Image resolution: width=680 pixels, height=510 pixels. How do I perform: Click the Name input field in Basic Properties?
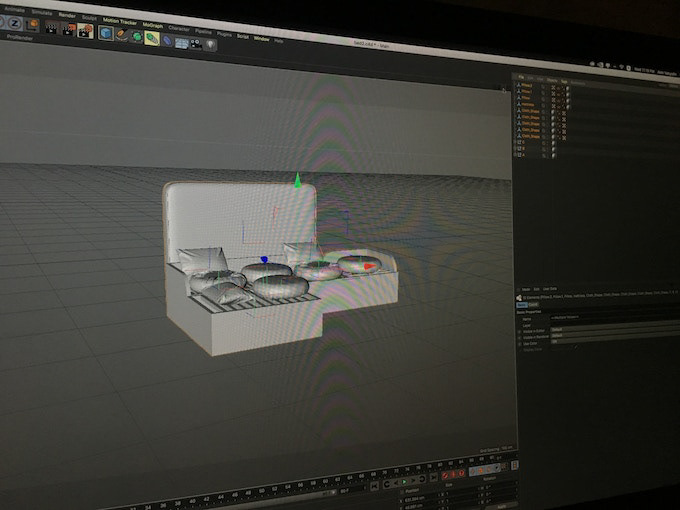(x=615, y=317)
